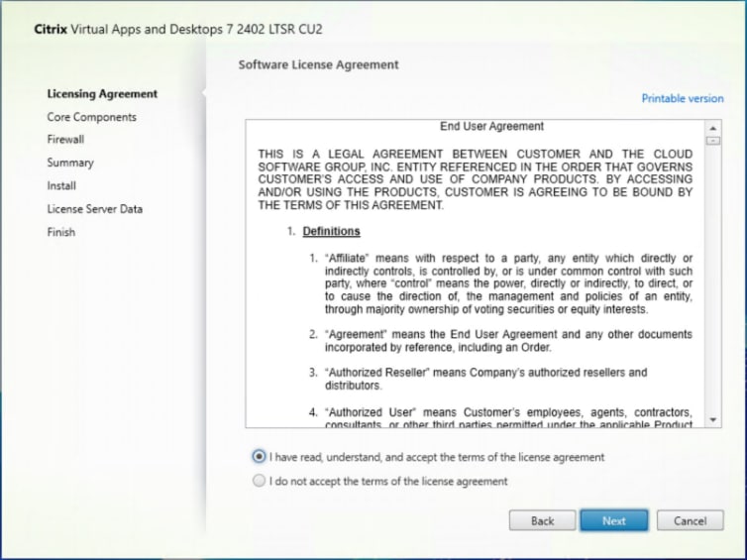Click the underlined 'Definitions' heading

pos(331,231)
